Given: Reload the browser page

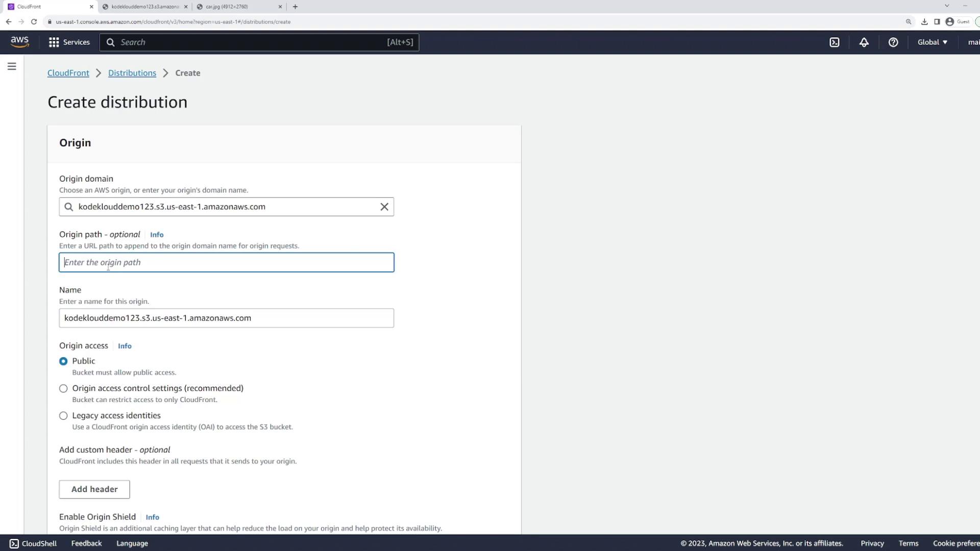Looking at the screenshot, I should click(34, 21).
